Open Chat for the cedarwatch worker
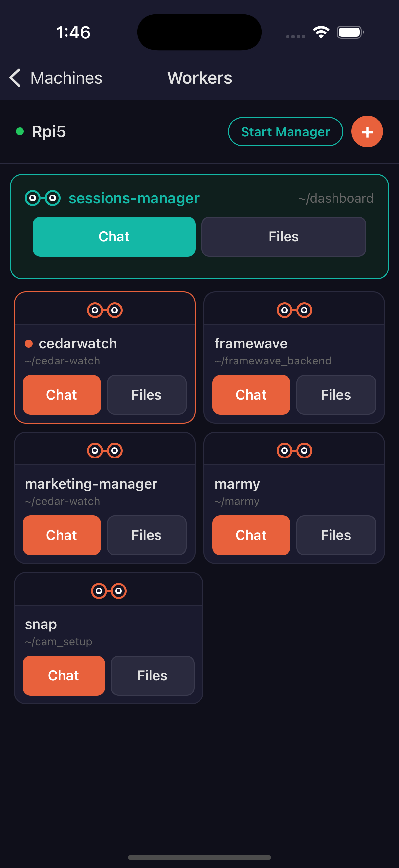399x868 pixels. pyautogui.click(x=62, y=395)
